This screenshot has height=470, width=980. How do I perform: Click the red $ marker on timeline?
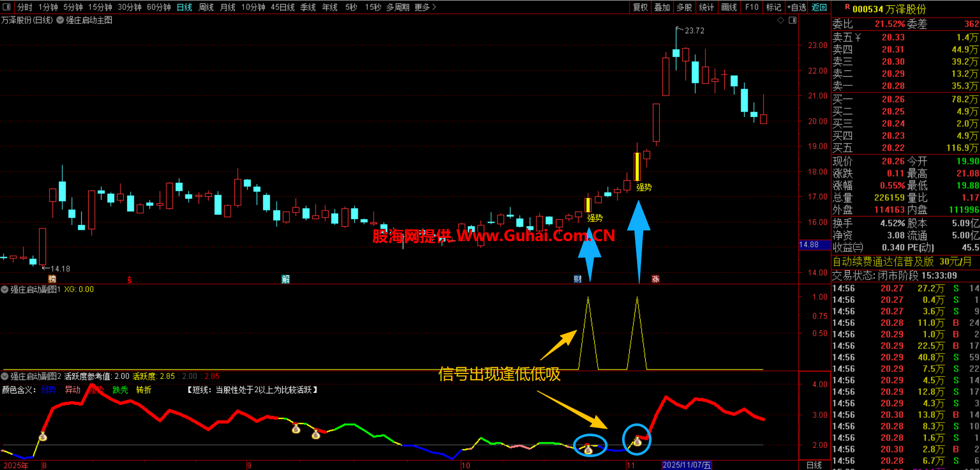click(129, 279)
